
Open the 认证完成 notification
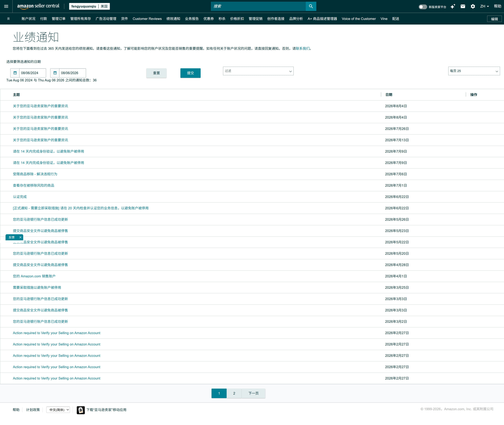pyautogui.click(x=20, y=197)
